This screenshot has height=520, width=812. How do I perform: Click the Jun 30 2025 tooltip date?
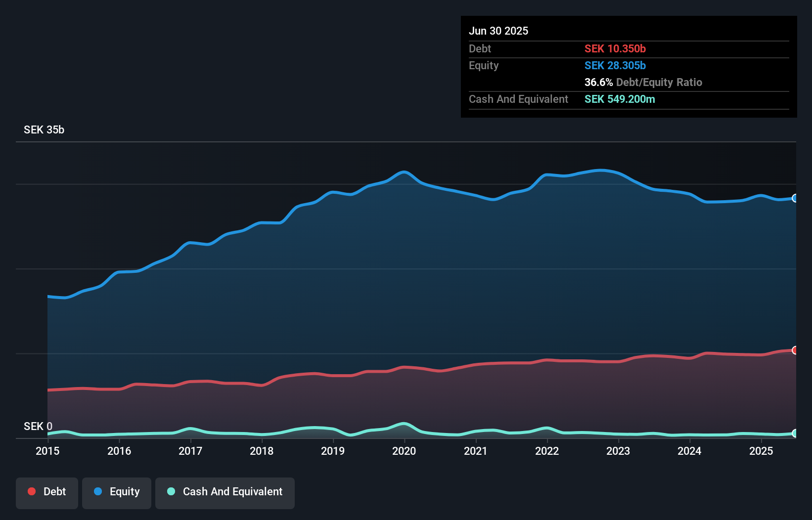[x=498, y=31]
